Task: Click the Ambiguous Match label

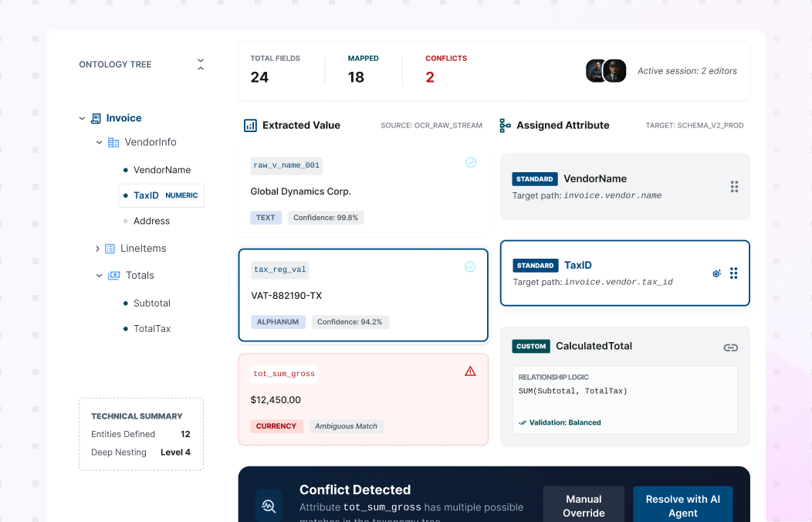Action: [347, 426]
